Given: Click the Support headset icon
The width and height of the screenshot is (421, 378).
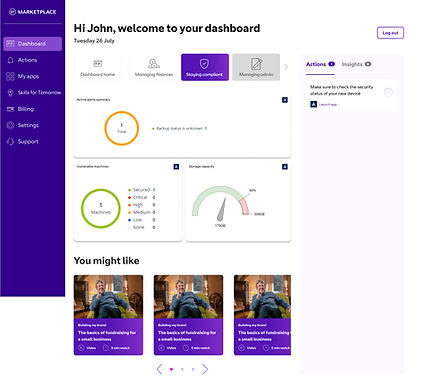Looking at the screenshot, I should click(x=10, y=142).
